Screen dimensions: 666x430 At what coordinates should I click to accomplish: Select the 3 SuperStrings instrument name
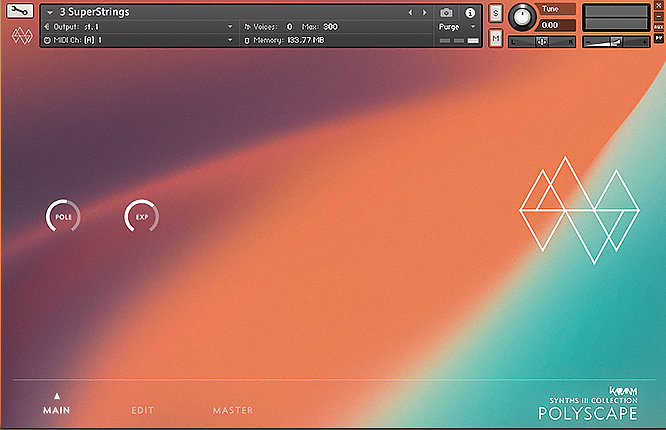pos(94,12)
